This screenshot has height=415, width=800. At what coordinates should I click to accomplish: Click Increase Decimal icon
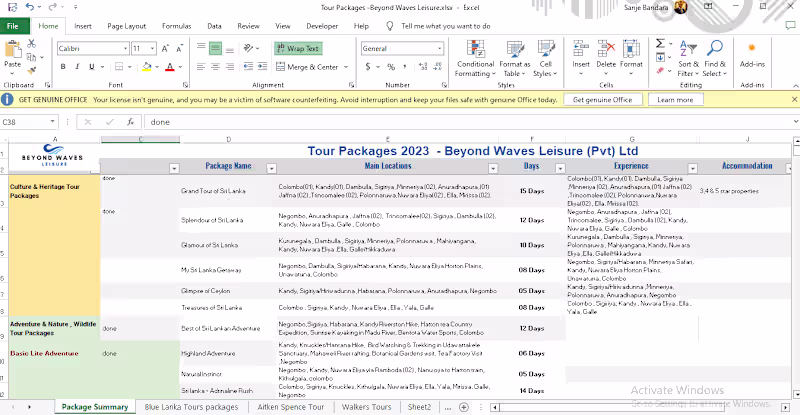tap(423, 67)
